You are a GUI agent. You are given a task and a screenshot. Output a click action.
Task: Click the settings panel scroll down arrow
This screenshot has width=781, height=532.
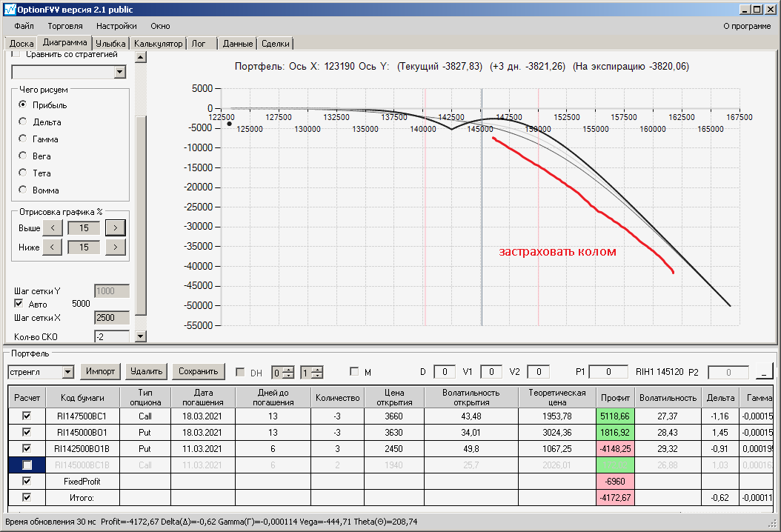point(141,336)
